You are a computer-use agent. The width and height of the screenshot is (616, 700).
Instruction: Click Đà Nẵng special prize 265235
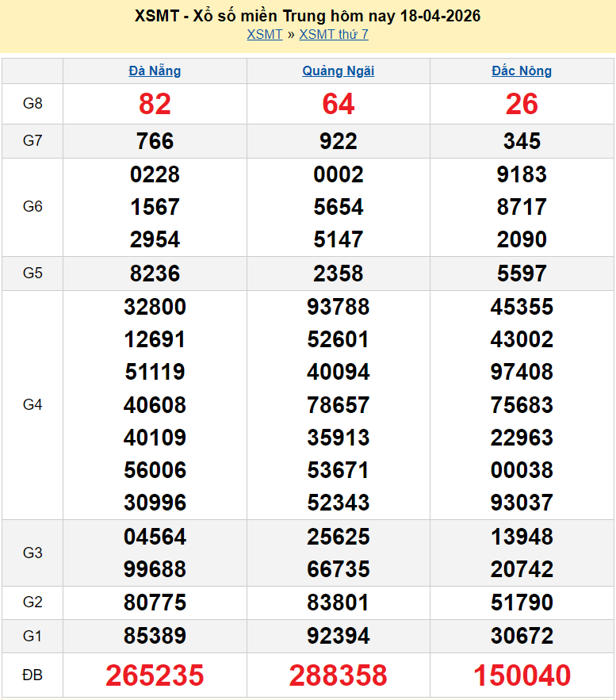point(155,675)
